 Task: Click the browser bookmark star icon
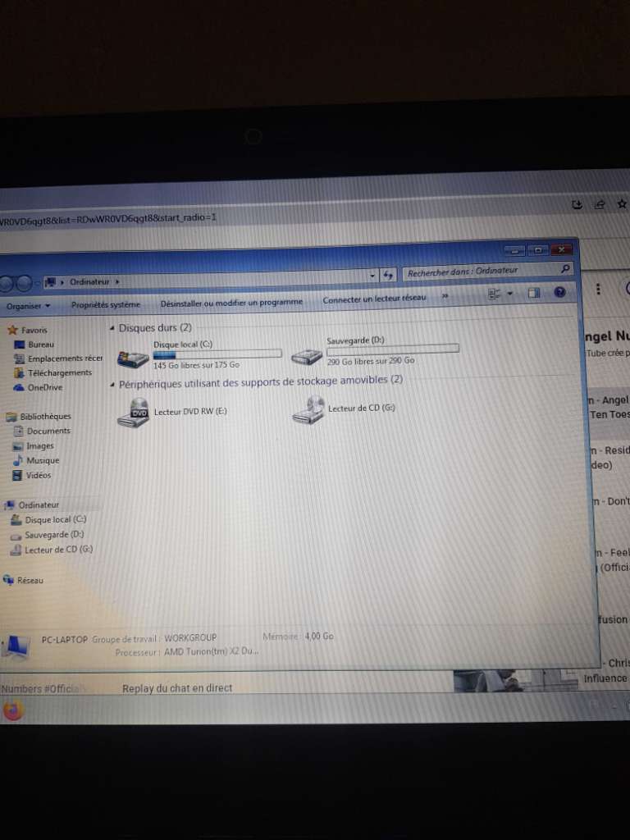pos(622,203)
